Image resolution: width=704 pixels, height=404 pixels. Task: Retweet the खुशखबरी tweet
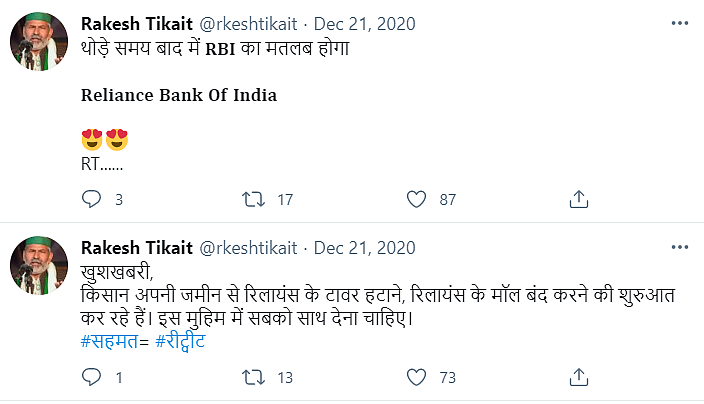pos(254,377)
